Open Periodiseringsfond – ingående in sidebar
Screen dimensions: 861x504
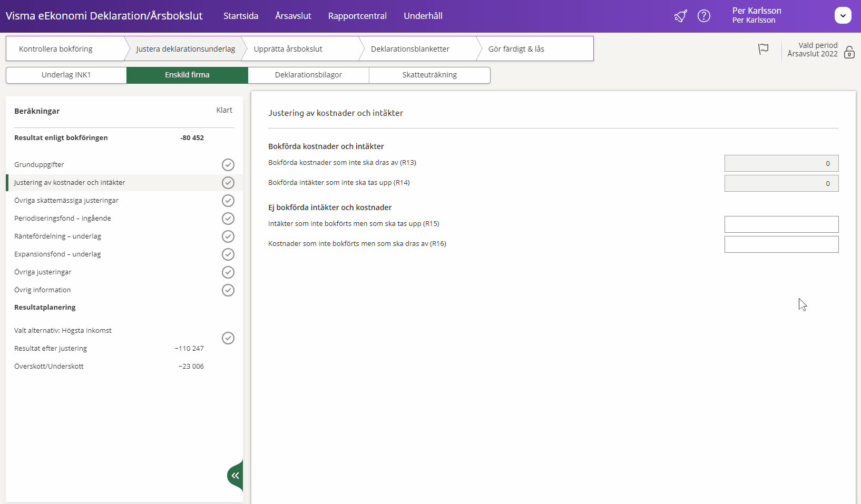click(x=63, y=219)
